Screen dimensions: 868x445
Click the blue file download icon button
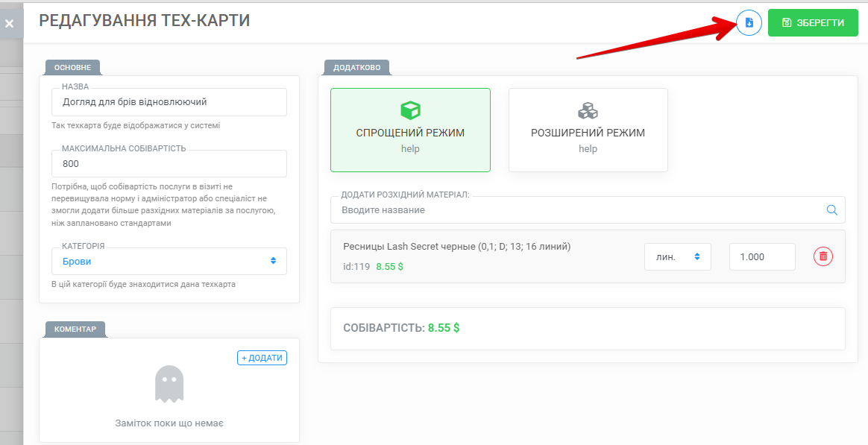749,22
